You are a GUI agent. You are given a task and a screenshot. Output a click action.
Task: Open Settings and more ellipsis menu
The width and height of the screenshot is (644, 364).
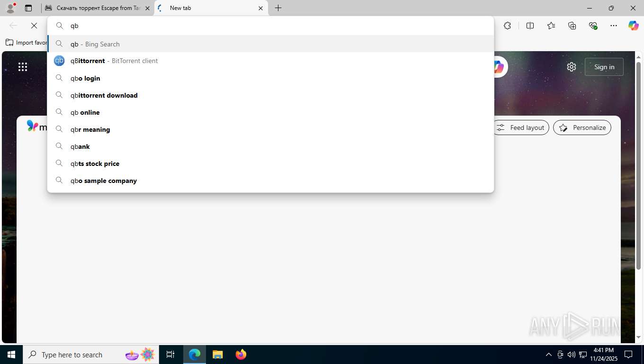(614, 26)
